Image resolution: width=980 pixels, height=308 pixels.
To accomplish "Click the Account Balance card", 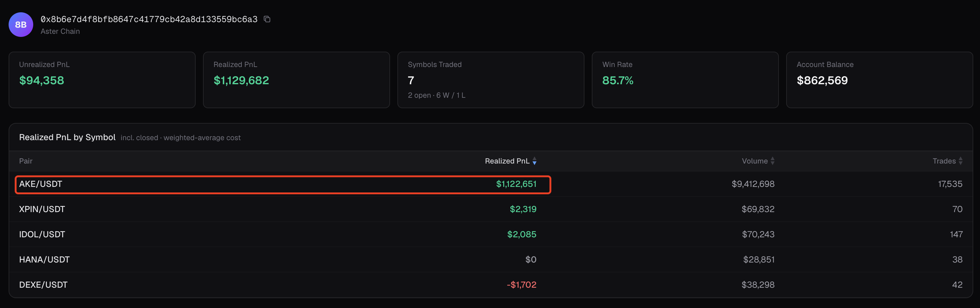I will [879, 80].
